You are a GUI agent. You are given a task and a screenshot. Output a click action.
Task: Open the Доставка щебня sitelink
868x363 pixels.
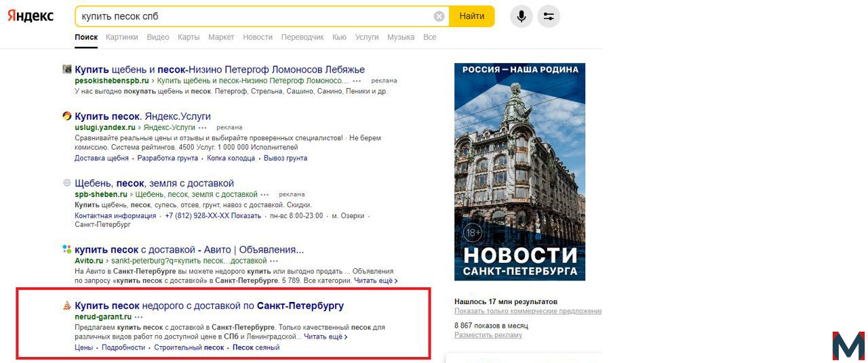pos(102,158)
